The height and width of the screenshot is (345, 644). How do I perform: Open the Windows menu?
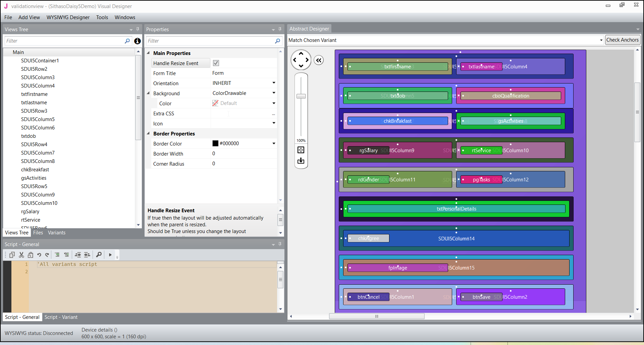pos(125,17)
